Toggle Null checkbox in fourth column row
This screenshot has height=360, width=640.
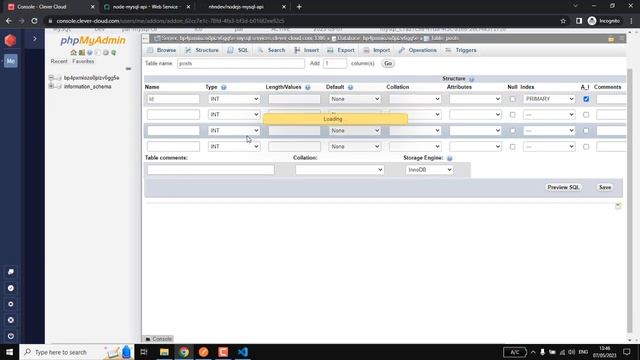tap(512, 147)
